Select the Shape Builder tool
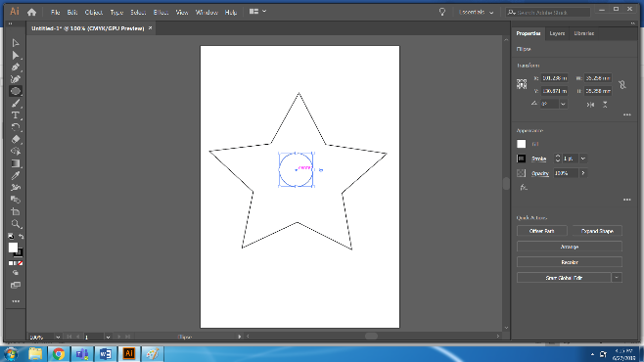644x362 pixels. pyautogui.click(x=16, y=152)
